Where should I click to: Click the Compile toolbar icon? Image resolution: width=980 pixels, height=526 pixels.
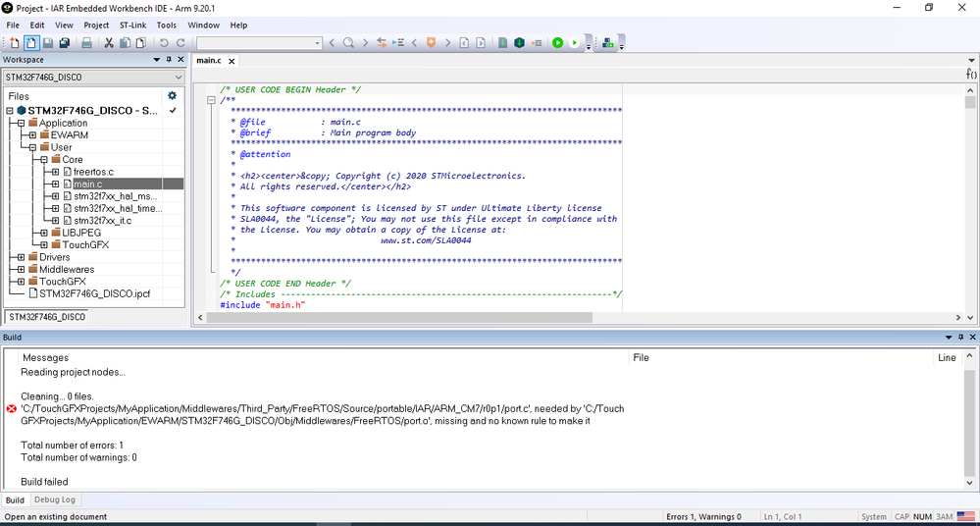click(502, 43)
